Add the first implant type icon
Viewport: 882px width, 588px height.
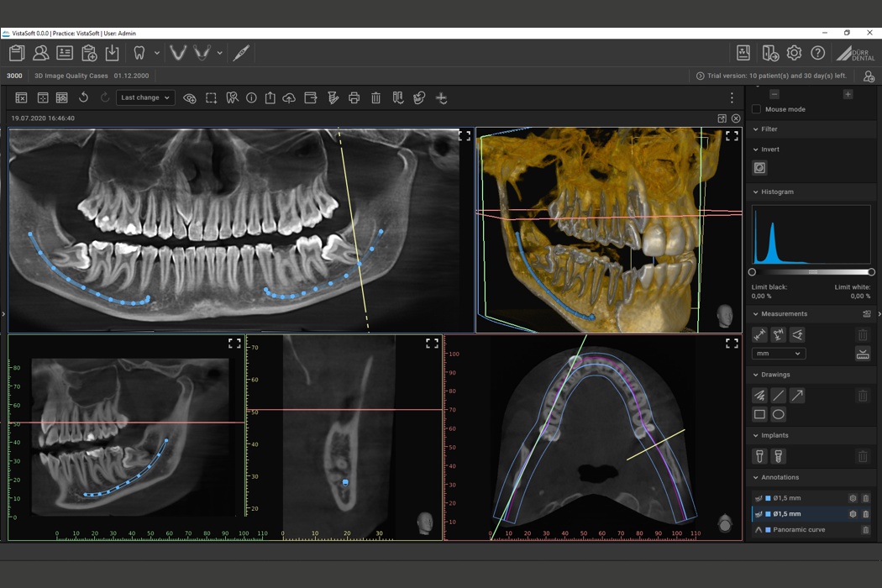click(x=759, y=456)
